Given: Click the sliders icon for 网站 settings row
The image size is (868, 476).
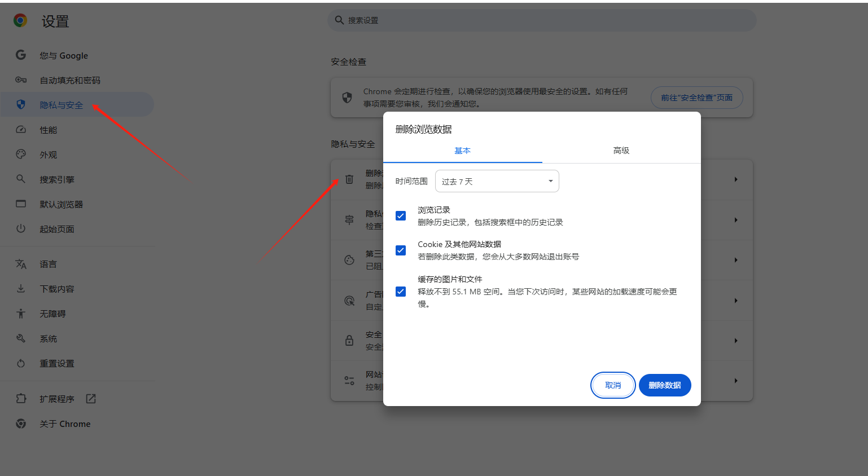Looking at the screenshot, I should click(x=349, y=381).
